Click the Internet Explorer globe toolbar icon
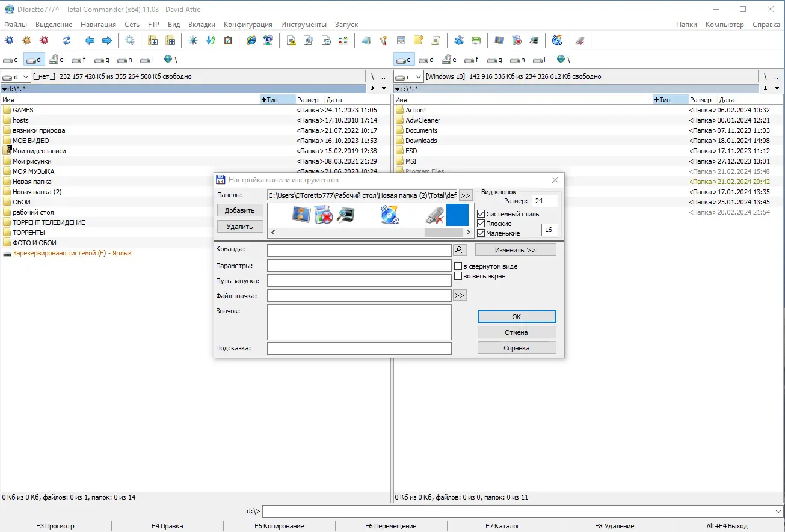 (x=251, y=40)
